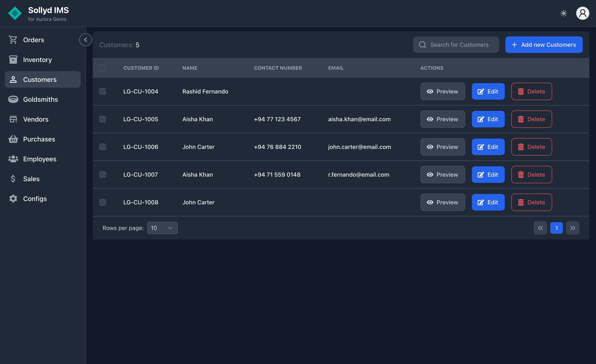This screenshot has width=596, height=364.
Task: Click the pencil icon for LG-CU-1008
Action: tap(481, 202)
